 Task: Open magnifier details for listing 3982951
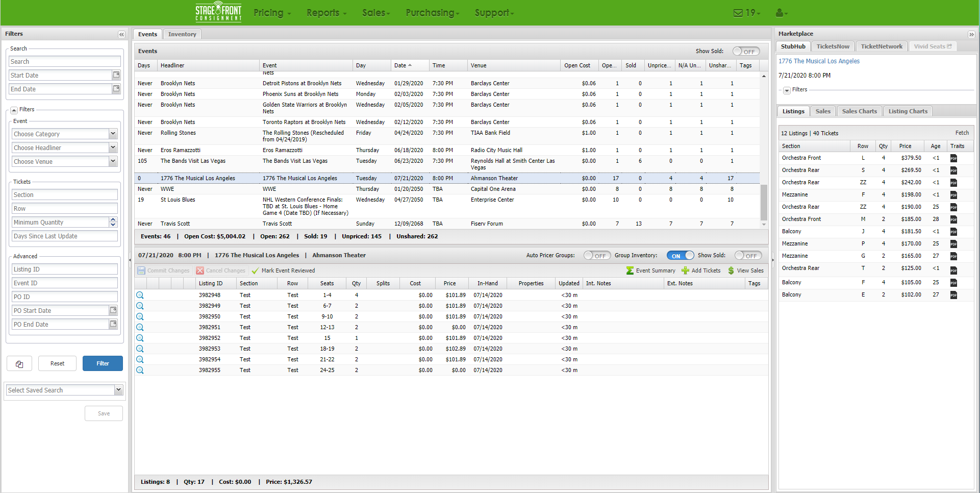[140, 327]
